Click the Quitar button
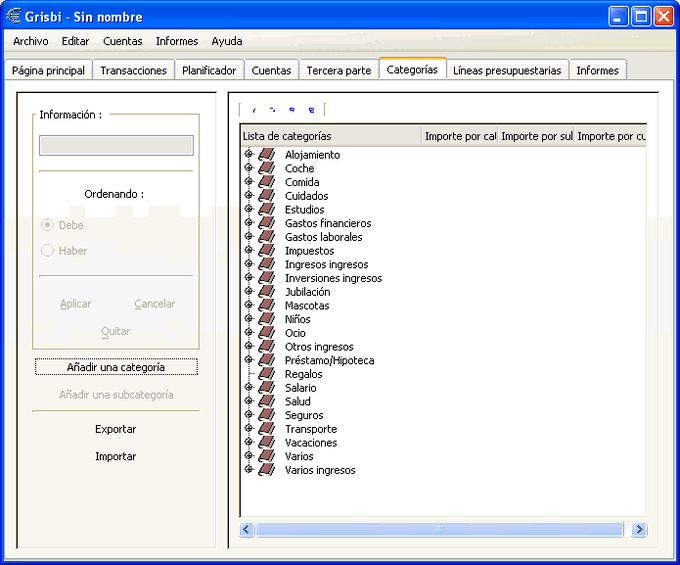This screenshot has width=680, height=565. [x=115, y=331]
